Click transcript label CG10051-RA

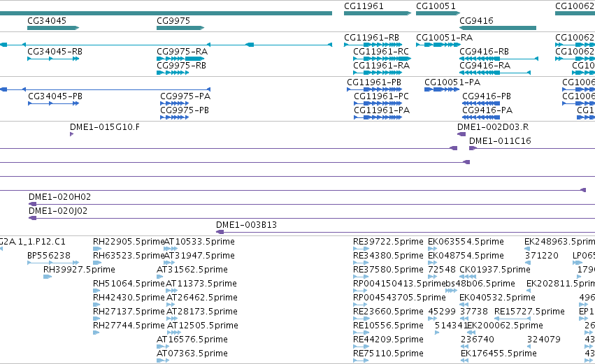445,38
